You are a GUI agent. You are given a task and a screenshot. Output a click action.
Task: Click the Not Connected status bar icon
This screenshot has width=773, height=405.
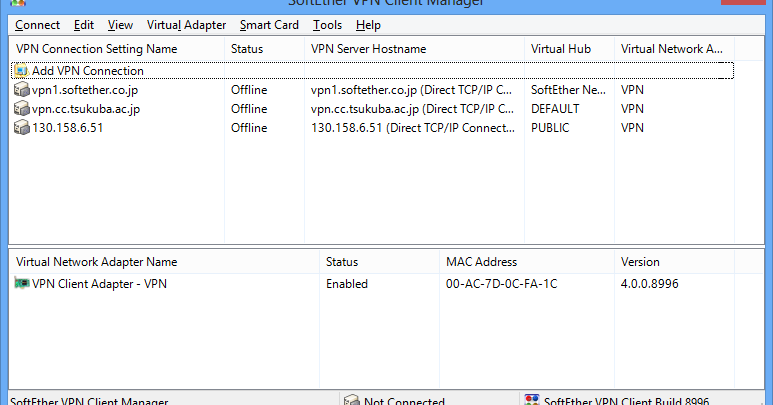(x=351, y=400)
